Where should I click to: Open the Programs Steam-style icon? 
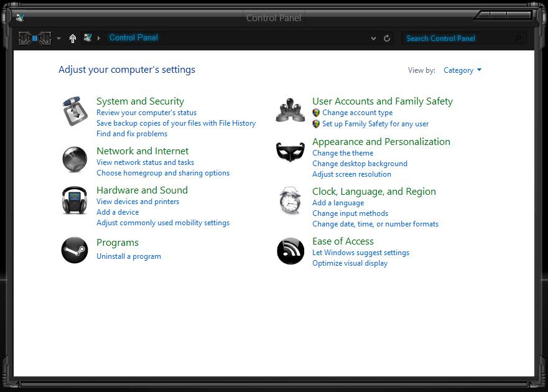(75, 250)
